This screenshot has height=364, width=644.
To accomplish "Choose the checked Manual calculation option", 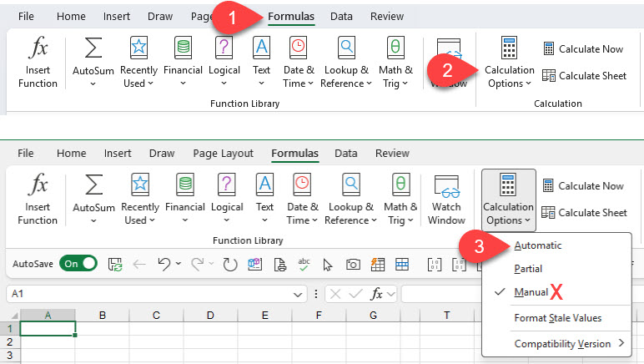I will click(x=531, y=292).
